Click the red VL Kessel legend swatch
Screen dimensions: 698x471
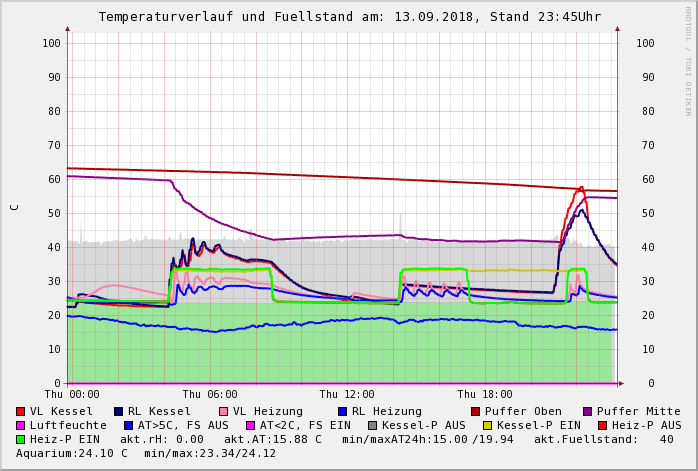coord(21,411)
